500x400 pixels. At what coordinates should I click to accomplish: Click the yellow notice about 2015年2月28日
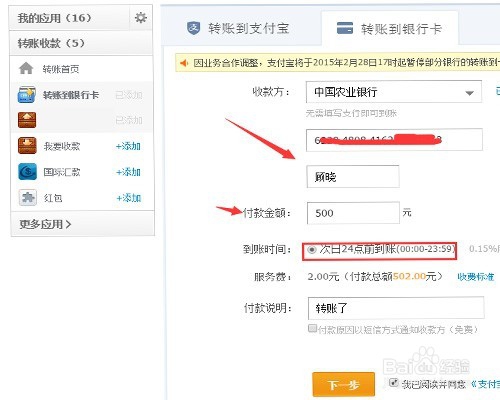(338, 63)
